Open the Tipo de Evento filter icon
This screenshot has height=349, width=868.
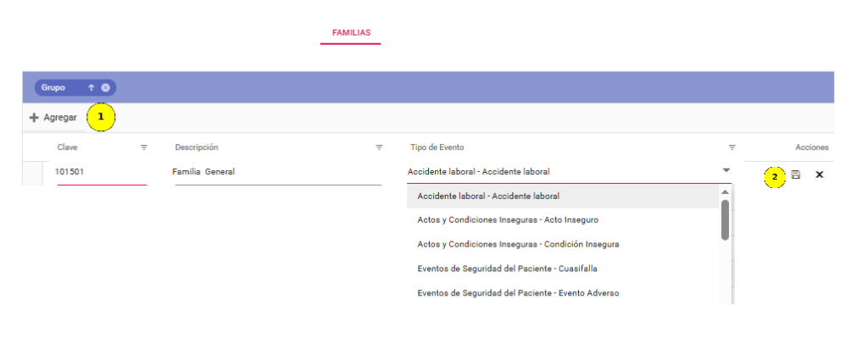(732, 147)
